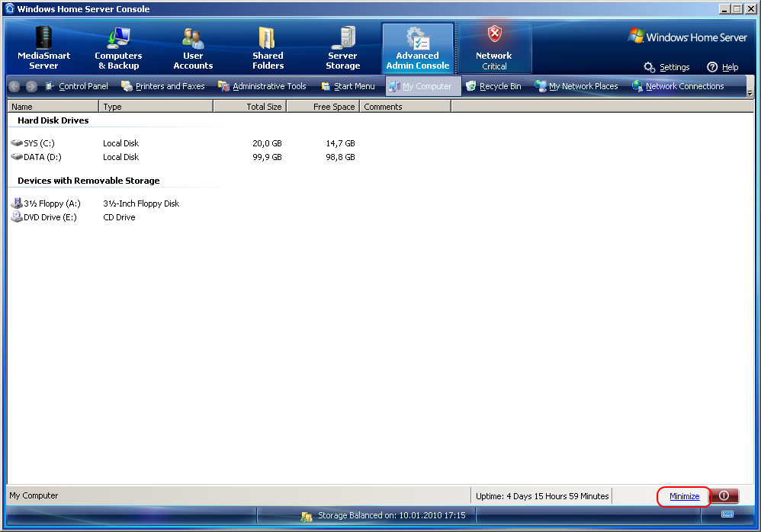Click the '20,0 GB' total size value
Viewport: 761px width, 532px height.
click(267, 143)
